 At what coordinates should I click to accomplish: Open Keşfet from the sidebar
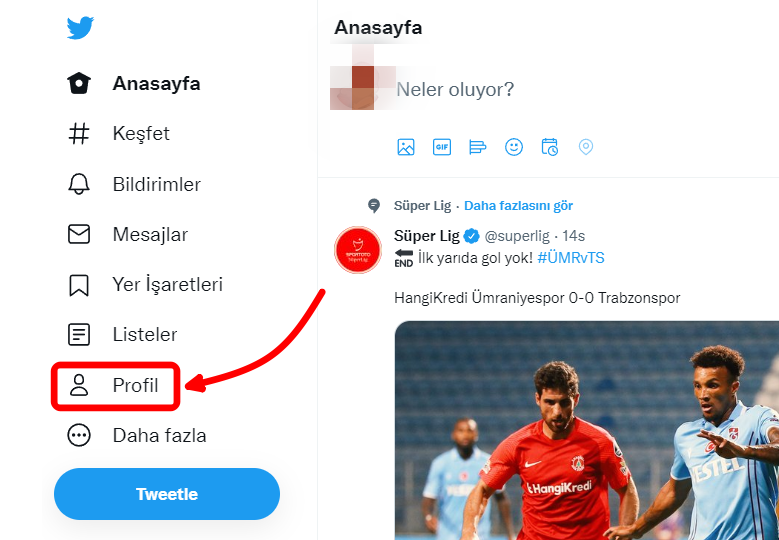(x=119, y=133)
